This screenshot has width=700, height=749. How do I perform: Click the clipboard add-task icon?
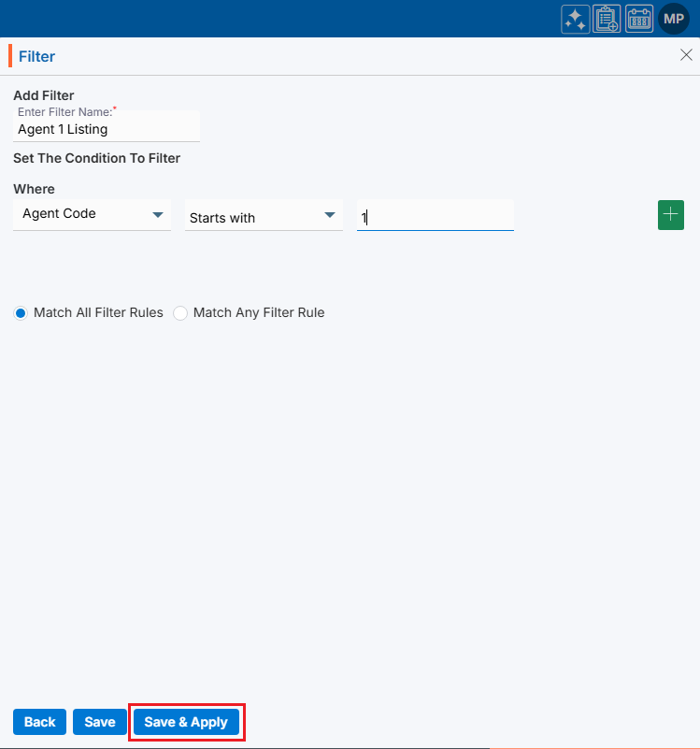607,19
